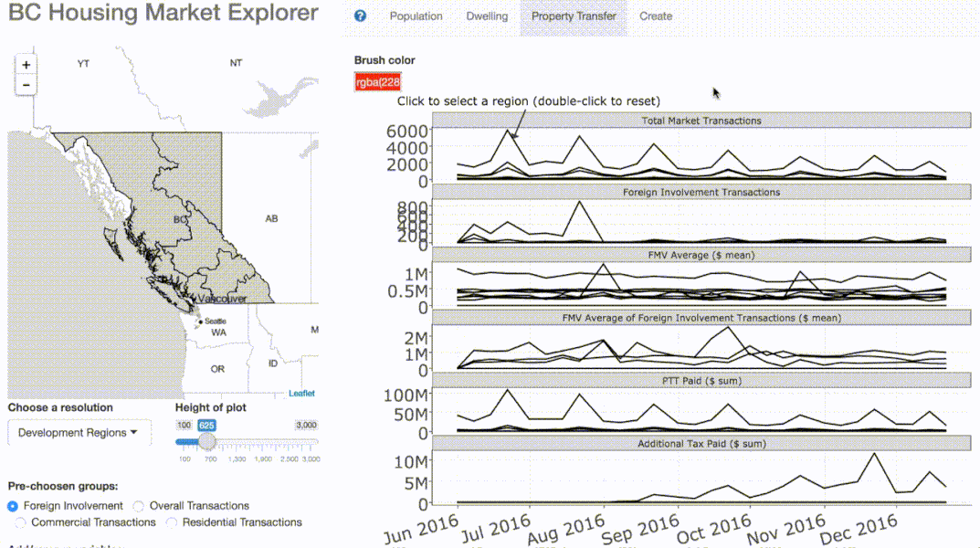
Task: Open the Dwelling tab
Action: 487,16
